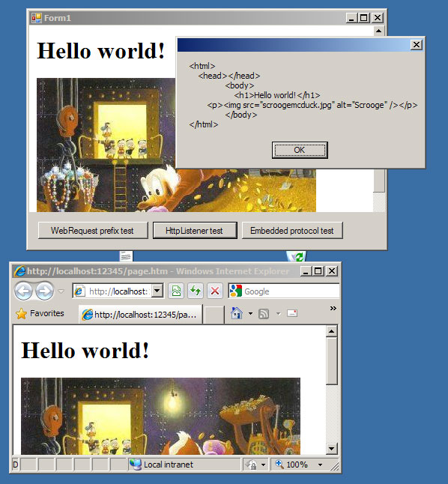
Task: Click the Read Mail envelope icon
Action: 291,314
